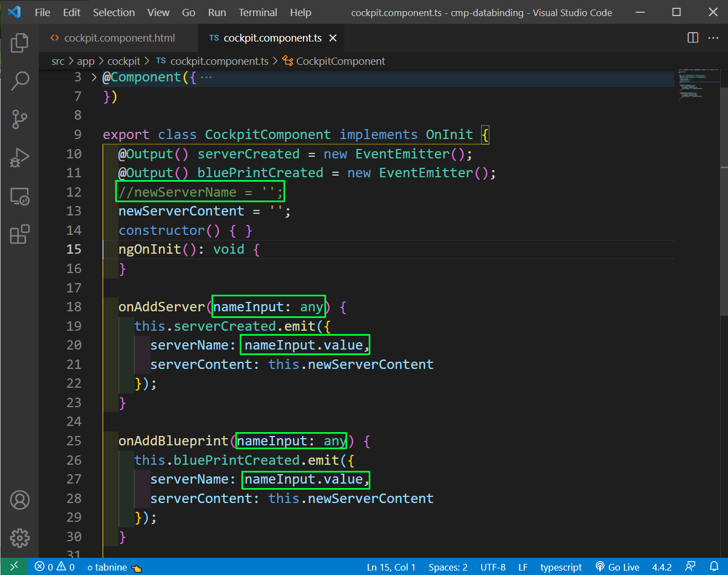Open the Search view icon

(x=19, y=81)
